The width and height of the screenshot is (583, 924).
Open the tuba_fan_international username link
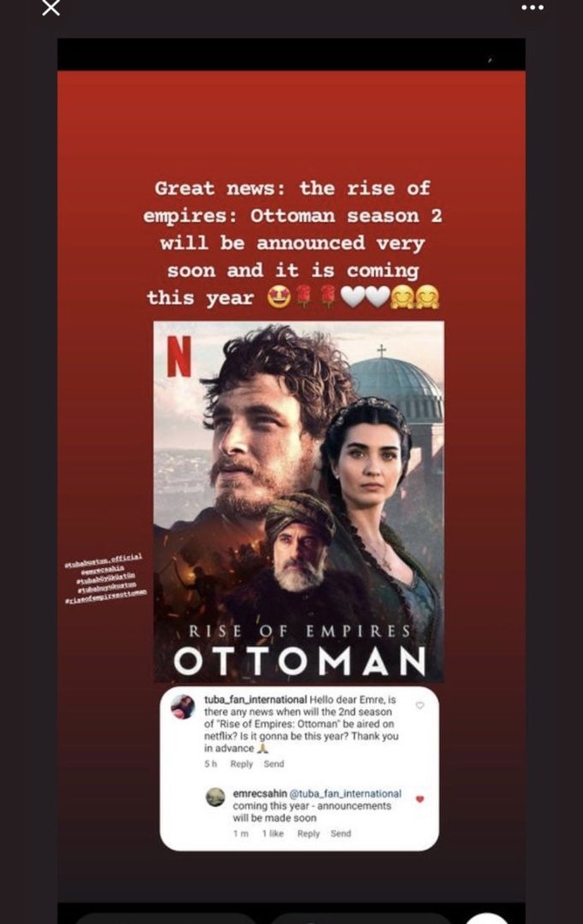tap(255, 700)
